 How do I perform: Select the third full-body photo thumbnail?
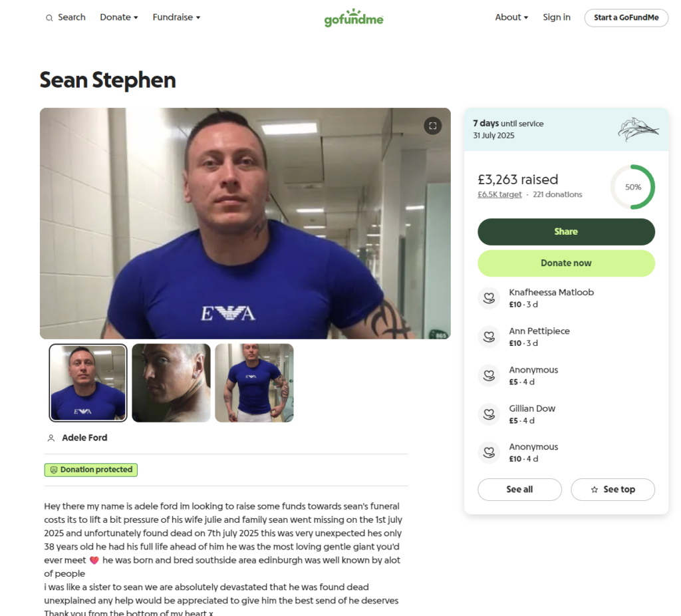[254, 383]
